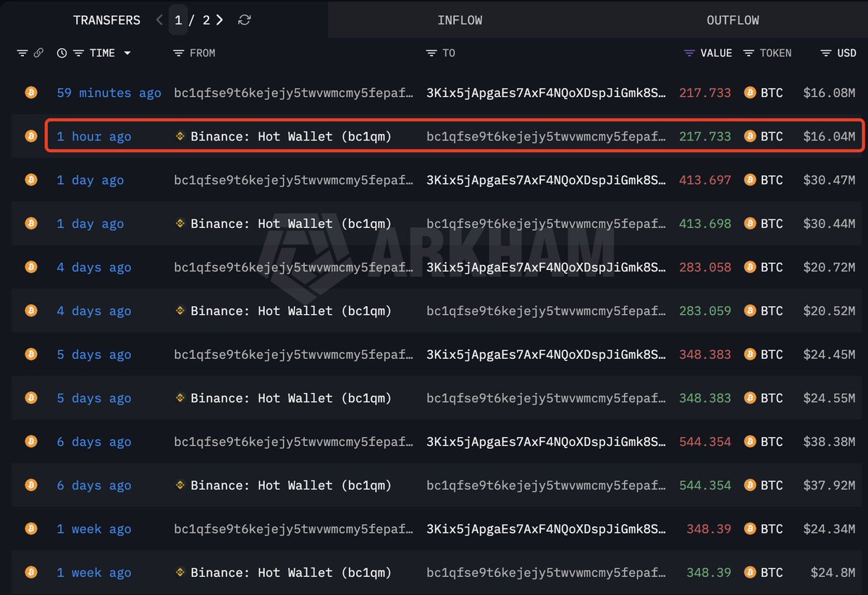Switch to the OUTFLOW tab
Viewport: 868px width, 595px height.
coord(733,20)
